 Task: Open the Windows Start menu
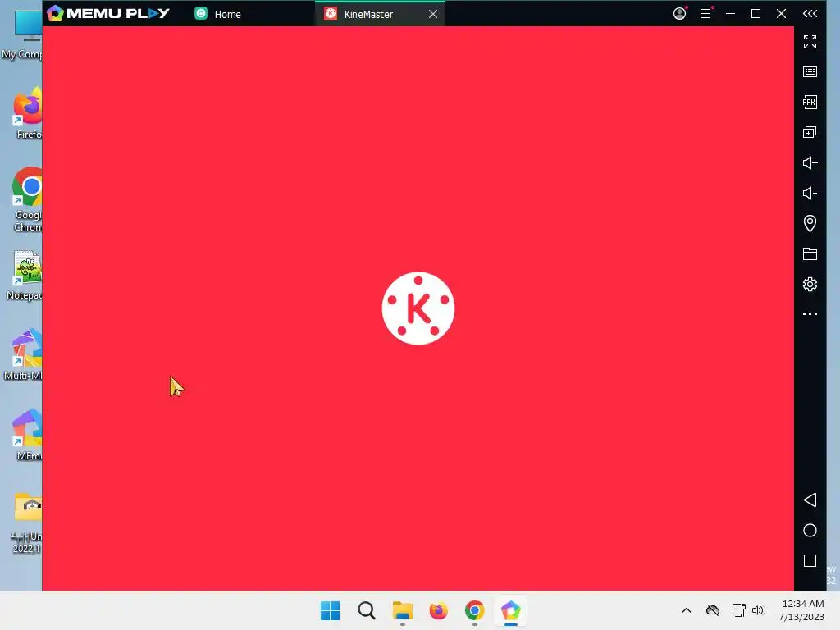(330, 610)
